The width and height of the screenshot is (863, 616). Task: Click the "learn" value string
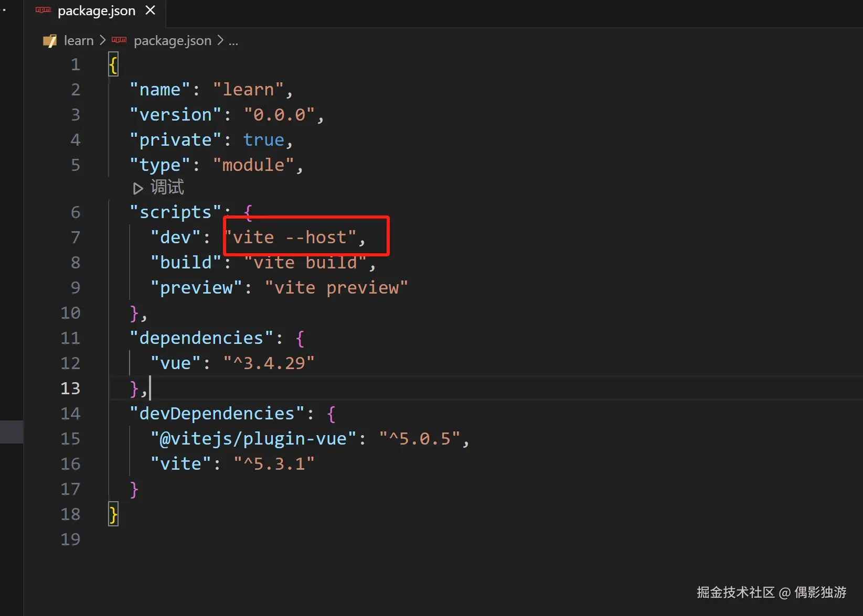coord(248,90)
